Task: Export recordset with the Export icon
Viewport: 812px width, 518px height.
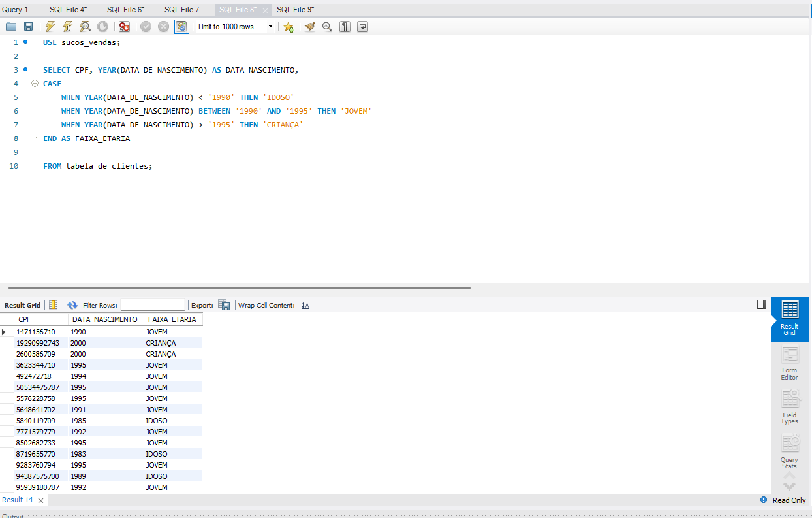Action: (224, 305)
